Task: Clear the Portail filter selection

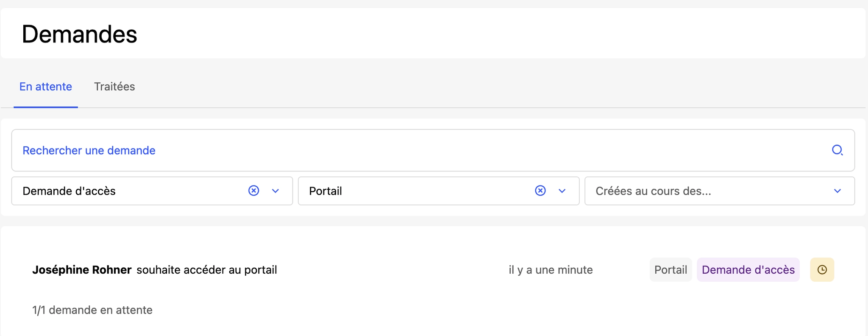Action: [540, 190]
